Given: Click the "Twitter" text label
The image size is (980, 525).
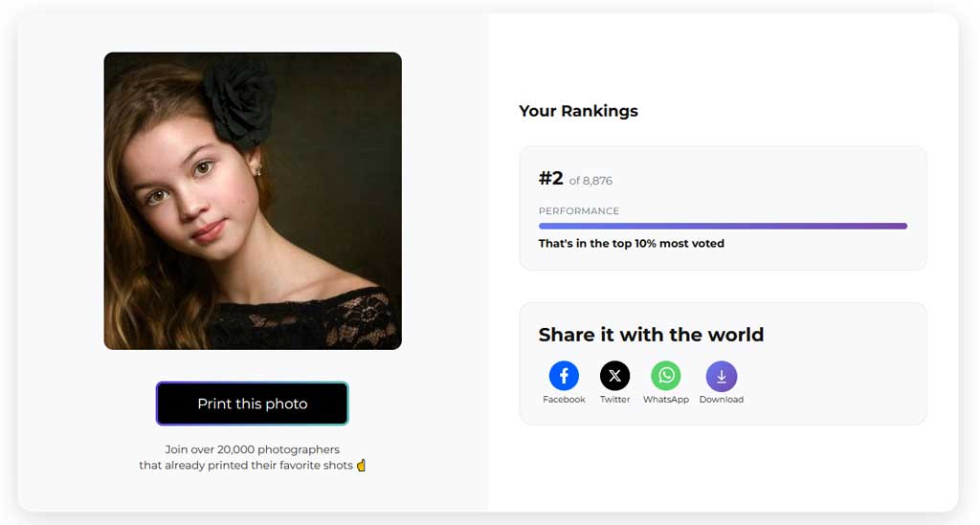Looking at the screenshot, I should coord(614,400).
